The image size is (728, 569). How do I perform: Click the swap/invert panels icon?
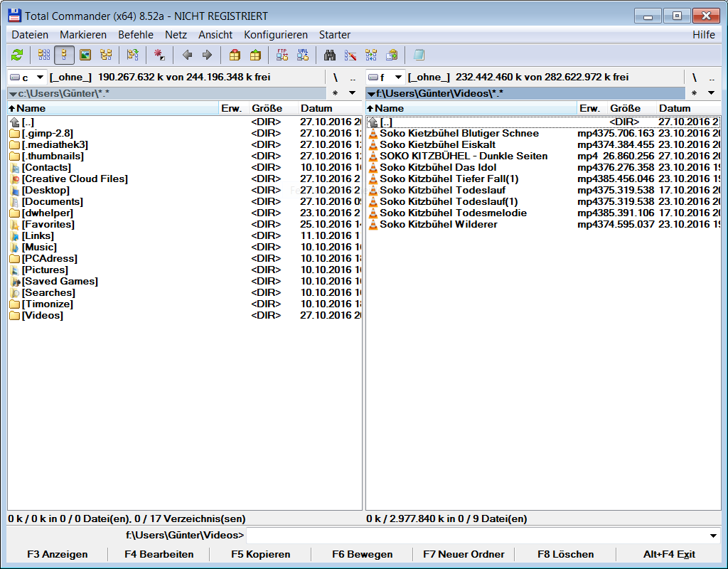(x=133, y=55)
